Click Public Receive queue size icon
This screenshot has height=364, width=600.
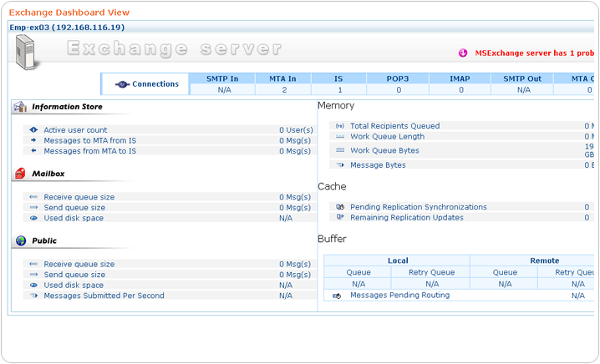33,264
